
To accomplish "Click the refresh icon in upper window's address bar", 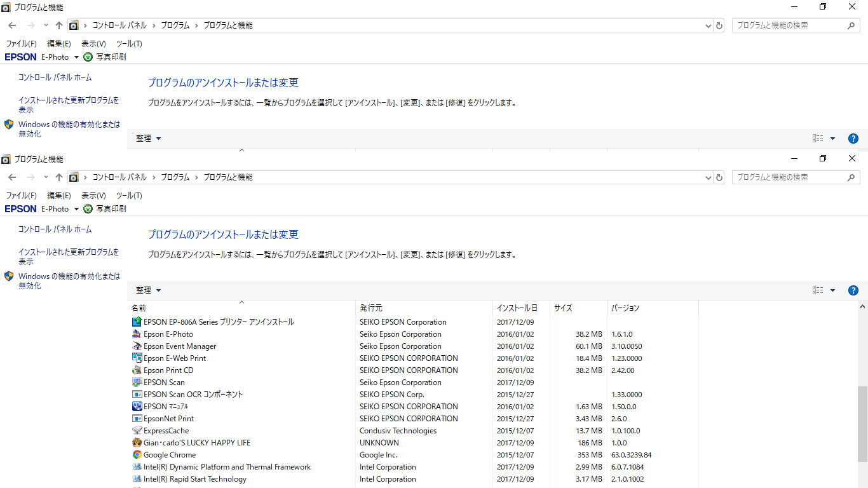I will 719,25.
